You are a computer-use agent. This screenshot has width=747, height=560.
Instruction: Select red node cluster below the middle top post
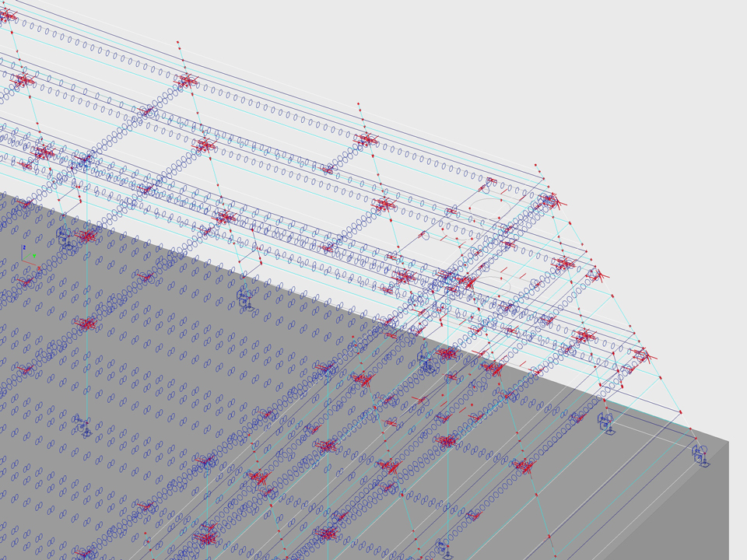click(x=366, y=140)
